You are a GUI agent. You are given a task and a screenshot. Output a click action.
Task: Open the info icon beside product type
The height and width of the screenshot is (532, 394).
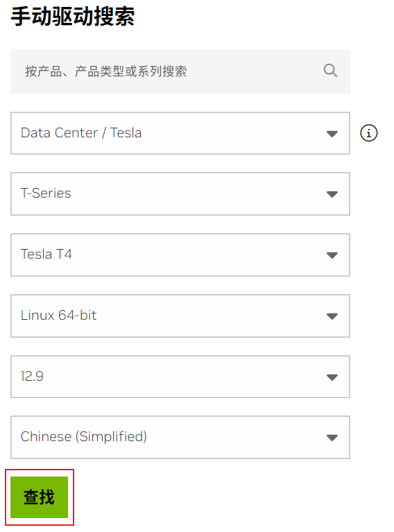368,132
